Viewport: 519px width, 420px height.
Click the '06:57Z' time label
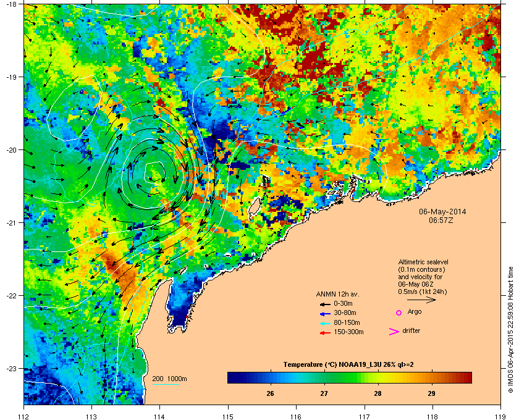(x=441, y=220)
